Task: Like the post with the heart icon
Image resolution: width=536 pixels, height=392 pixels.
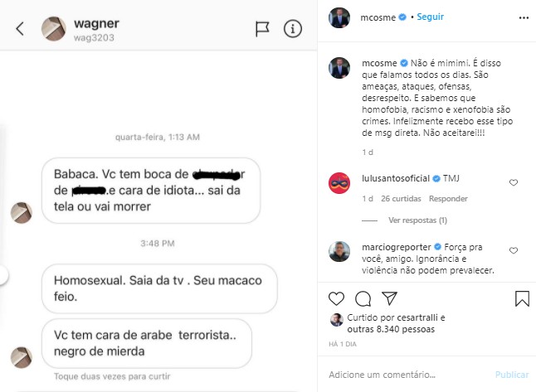Action: 336,299
